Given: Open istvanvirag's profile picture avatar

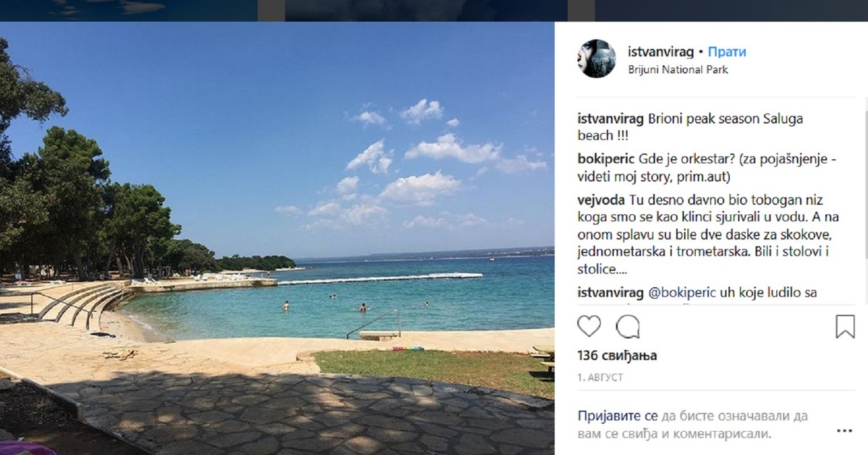Looking at the screenshot, I should [597, 59].
